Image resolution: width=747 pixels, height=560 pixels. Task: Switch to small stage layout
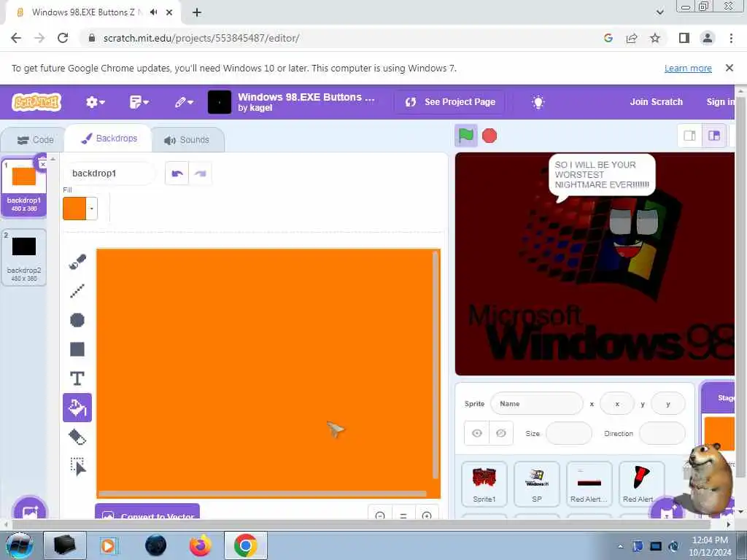coord(689,136)
